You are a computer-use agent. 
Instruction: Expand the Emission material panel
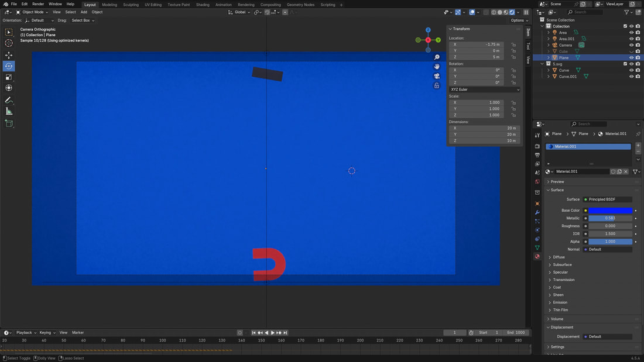point(560,302)
